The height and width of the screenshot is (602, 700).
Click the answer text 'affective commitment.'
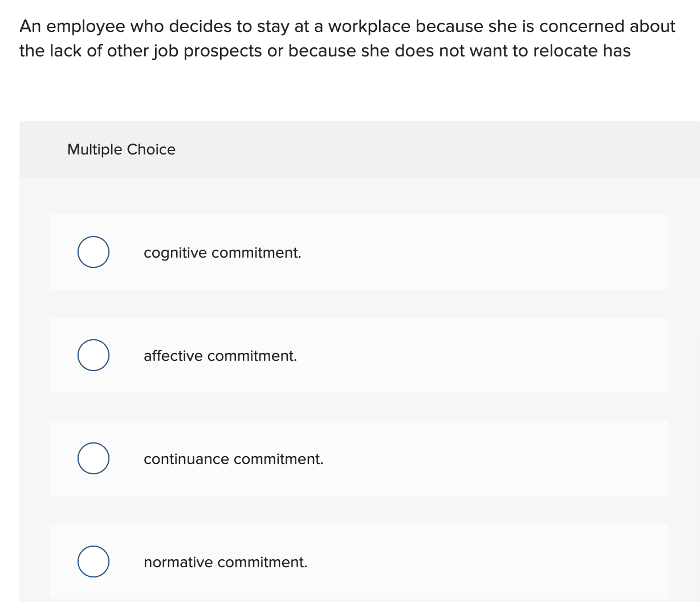coord(220,356)
